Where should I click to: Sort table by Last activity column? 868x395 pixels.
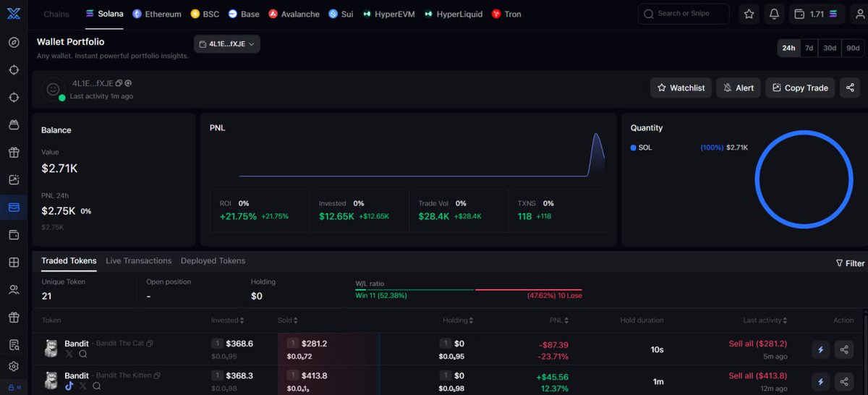pos(765,320)
